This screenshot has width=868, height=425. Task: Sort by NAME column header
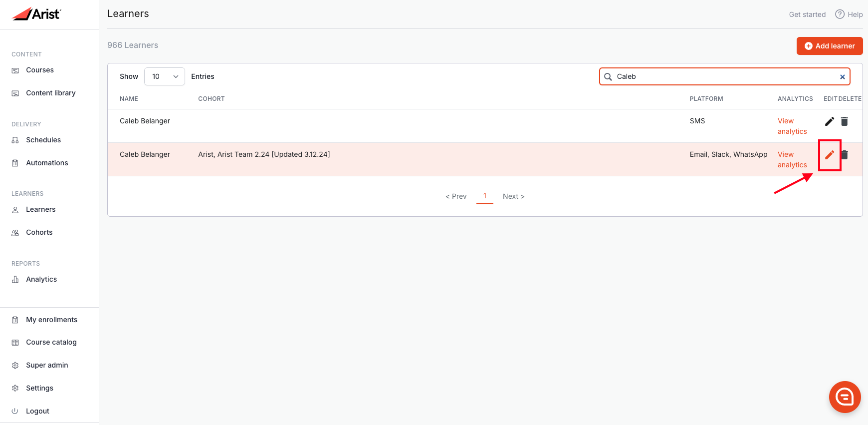[x=129, y=99]
